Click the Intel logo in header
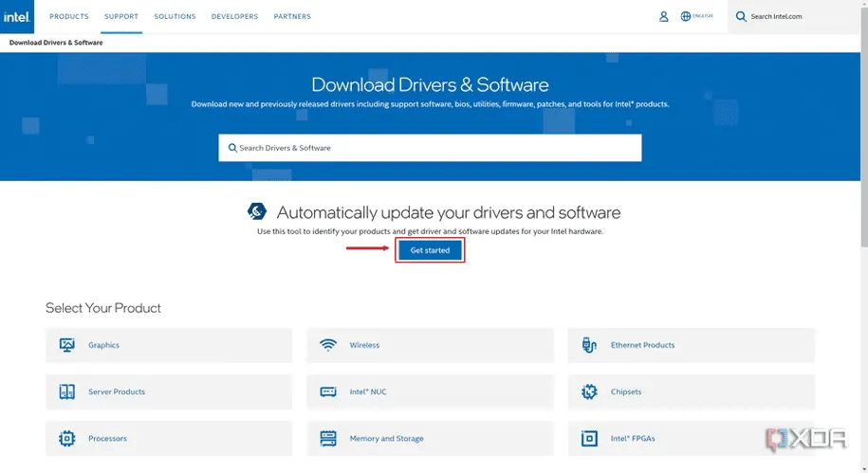 [18, 16]
